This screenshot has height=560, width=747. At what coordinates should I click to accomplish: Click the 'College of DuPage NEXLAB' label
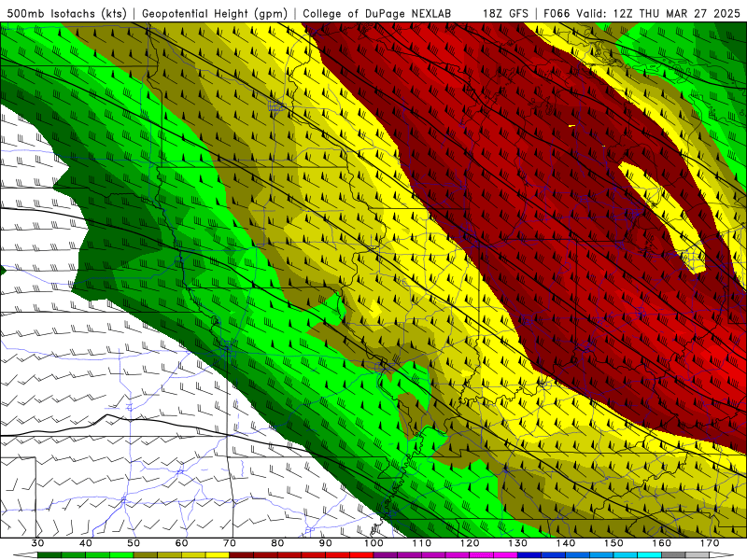(376, 13)
